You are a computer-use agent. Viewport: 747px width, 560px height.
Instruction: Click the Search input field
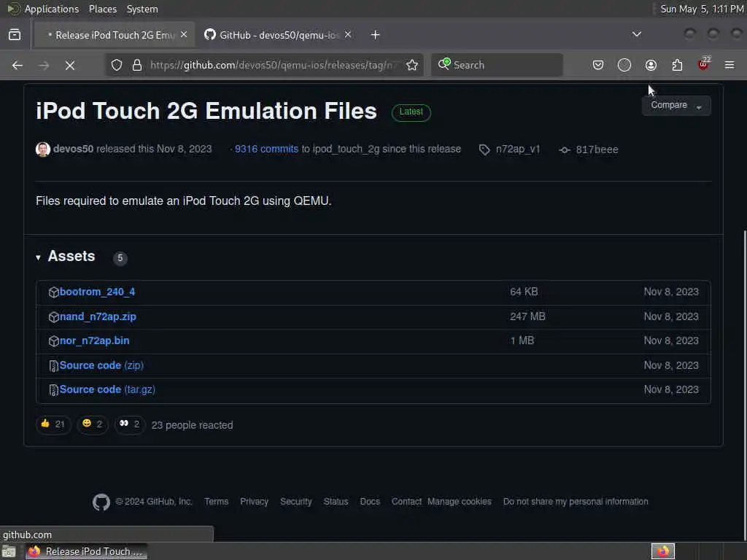(497, 65)
